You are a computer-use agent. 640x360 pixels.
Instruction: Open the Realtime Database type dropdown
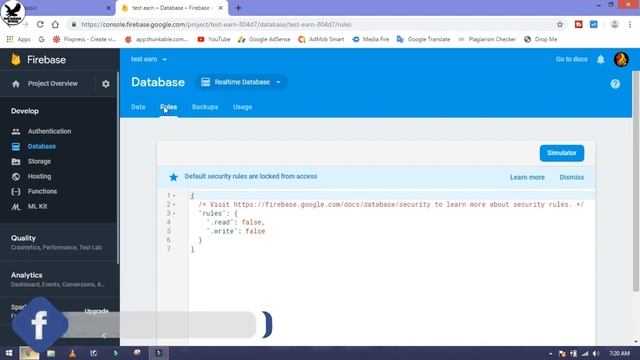coord(278,82)
